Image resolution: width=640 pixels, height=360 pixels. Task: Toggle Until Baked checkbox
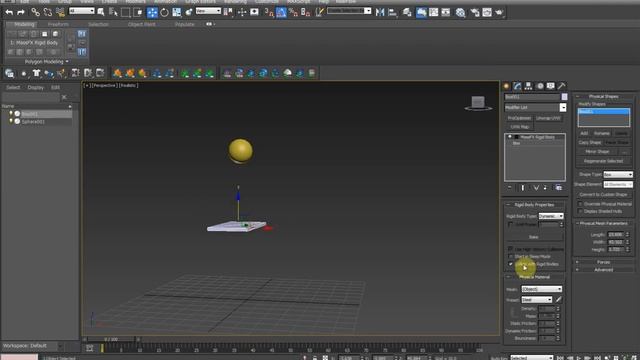point(510,224)
